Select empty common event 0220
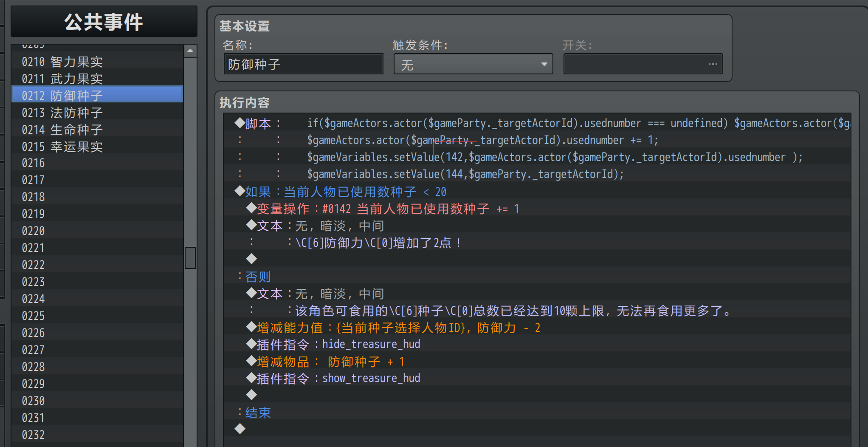The height and width of the screenshot is (447, 868). (x=98, y=231)
